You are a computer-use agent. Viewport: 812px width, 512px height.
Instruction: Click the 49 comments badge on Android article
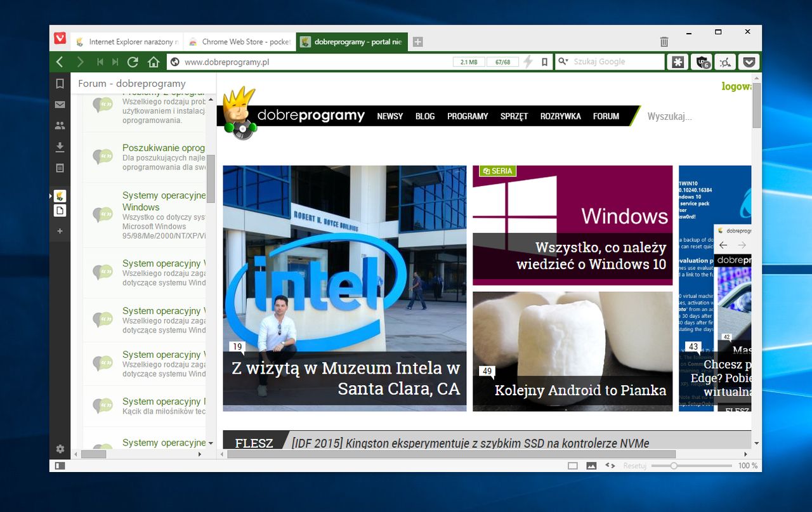(487, 371)
